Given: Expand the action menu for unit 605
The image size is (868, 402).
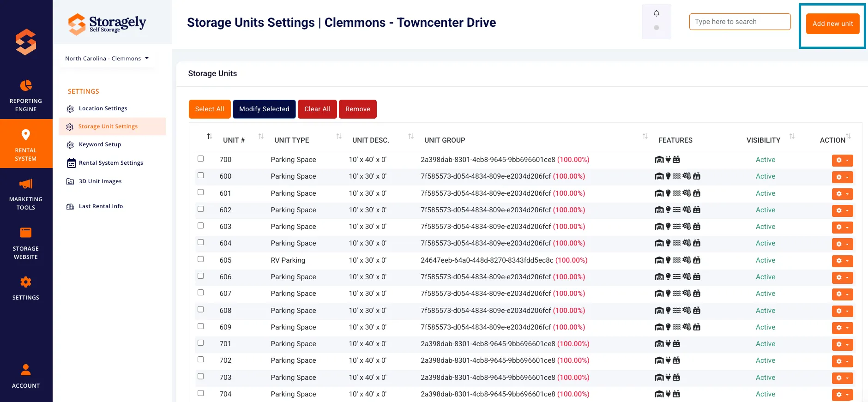Looking at the screenshot, I should tap(842, 261).
